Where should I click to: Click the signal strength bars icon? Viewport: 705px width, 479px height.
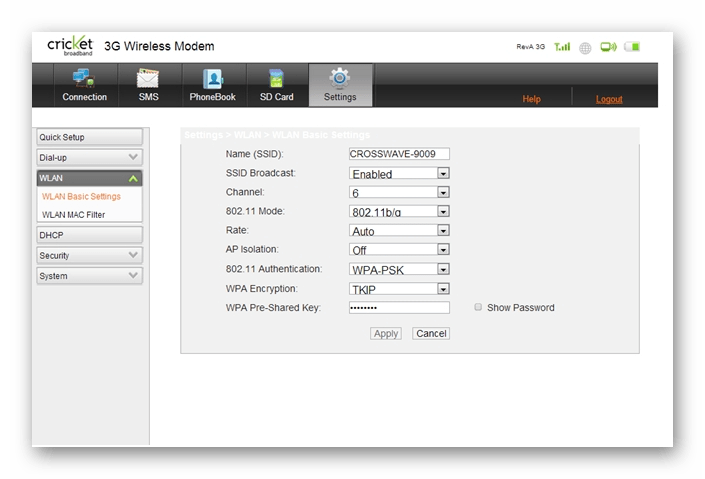pyautogui.click(x=562, y=46)
